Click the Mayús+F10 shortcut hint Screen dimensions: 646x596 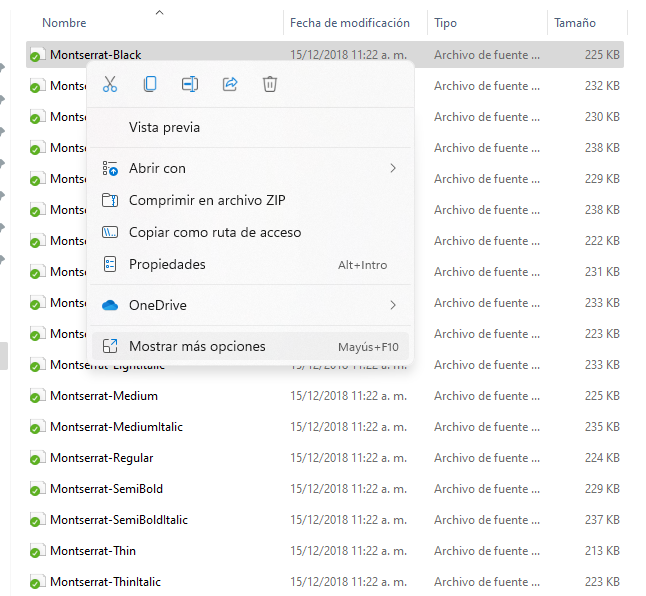(368, 347)
